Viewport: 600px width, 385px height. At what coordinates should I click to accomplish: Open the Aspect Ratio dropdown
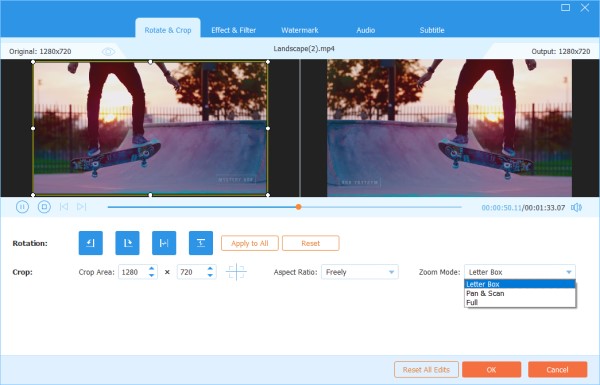coord(360,272)
